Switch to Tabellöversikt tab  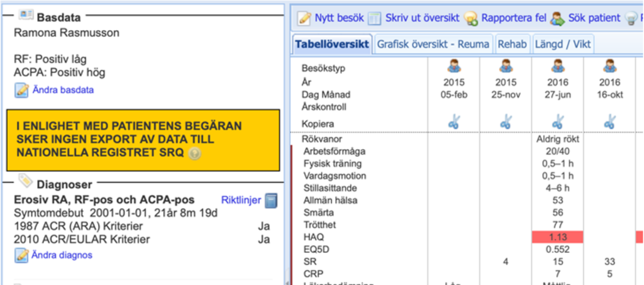[x=332, y=44]
